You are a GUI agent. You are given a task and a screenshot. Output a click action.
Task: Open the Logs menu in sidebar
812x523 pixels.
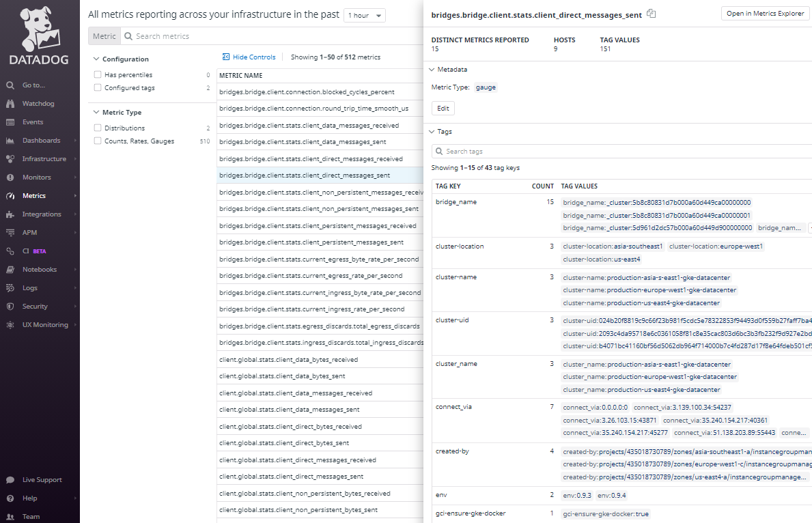[30, 288]
